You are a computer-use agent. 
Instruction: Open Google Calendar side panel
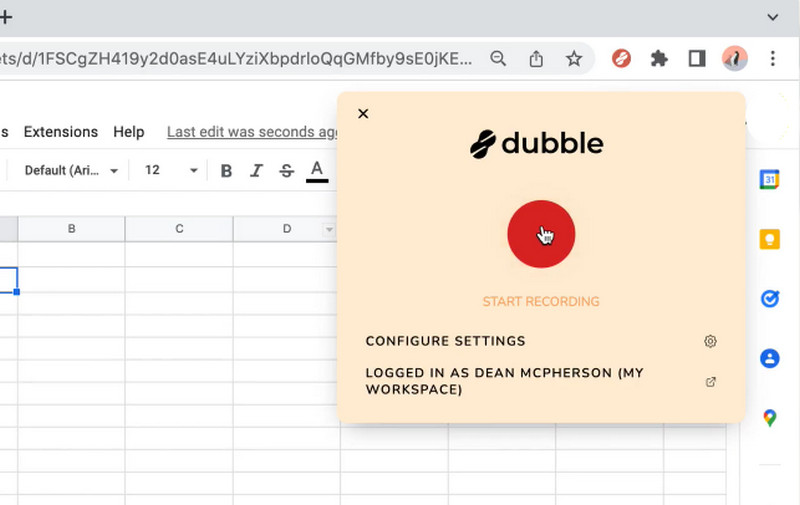tap(769, 180)
